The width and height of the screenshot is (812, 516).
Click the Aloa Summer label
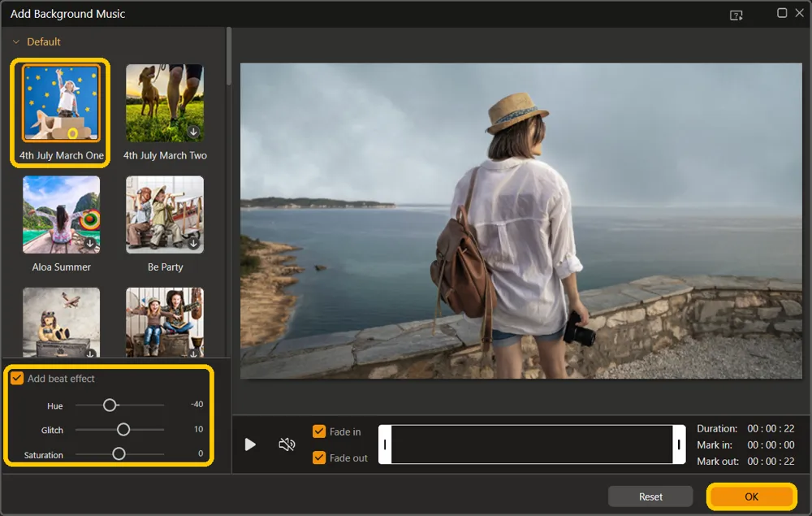pos(61,267)
